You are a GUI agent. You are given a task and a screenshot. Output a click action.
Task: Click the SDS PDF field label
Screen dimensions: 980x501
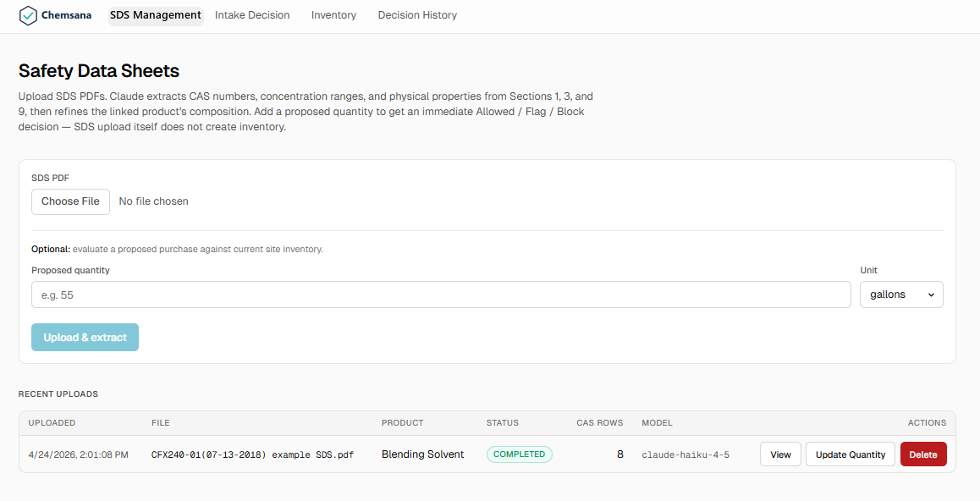coord(50,178)
